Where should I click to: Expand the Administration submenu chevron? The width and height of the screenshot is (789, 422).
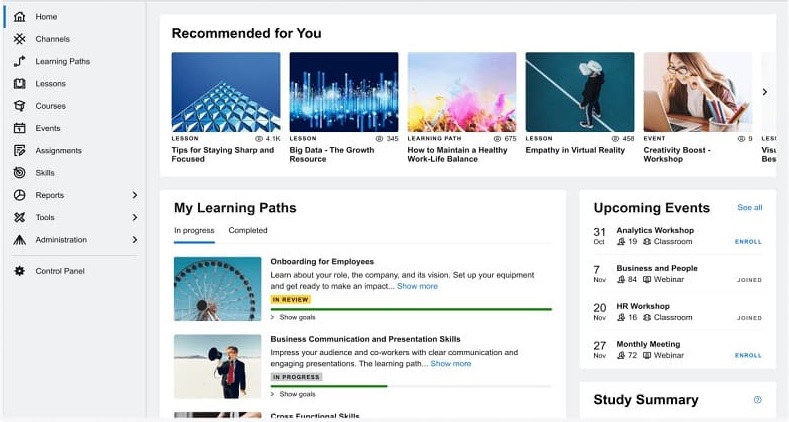134,240
